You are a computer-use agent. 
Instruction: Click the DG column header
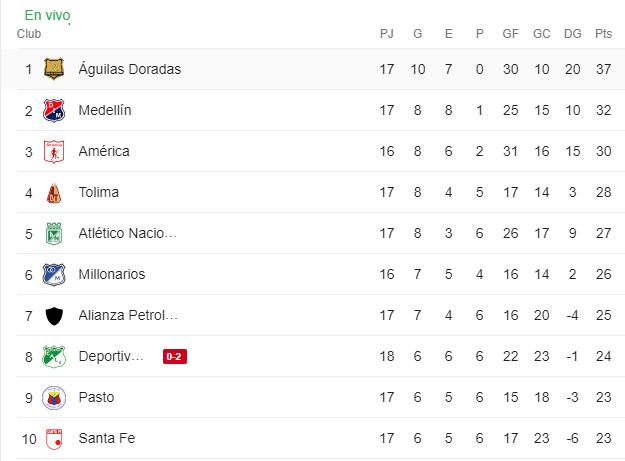pos(572,33)
